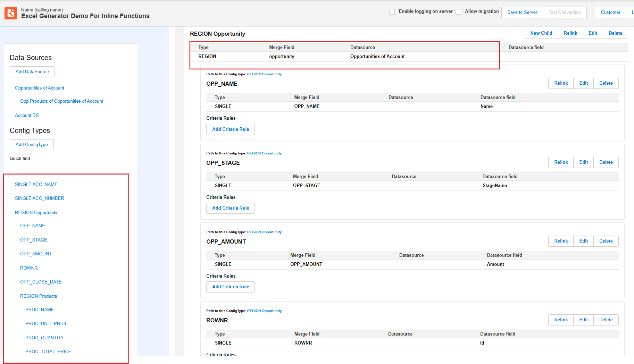Follow path link above OPP_AMOUNT heading

[x=264, y=232]
